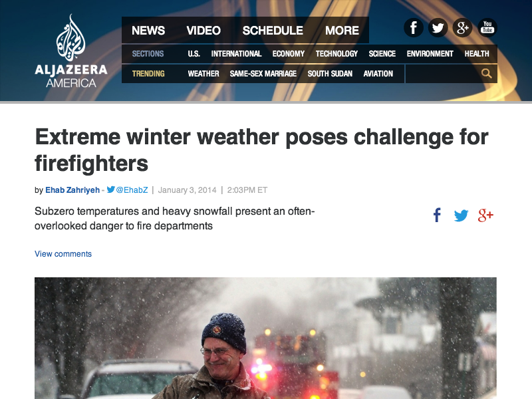Go to Al Jazeera America logo home

71,51
